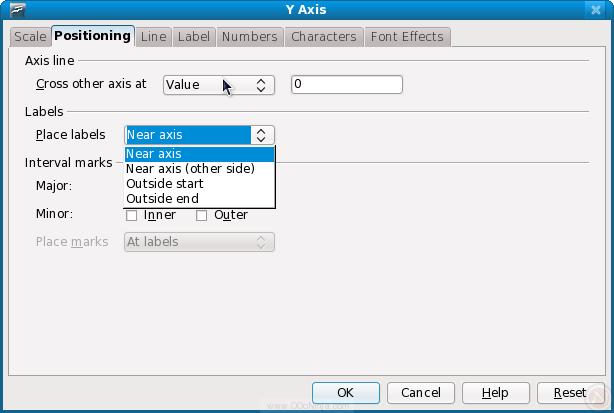Viewport: 614px width, 413px height.
Task: Click the window menu icon in title bar
Action: (x=13, y=10)
